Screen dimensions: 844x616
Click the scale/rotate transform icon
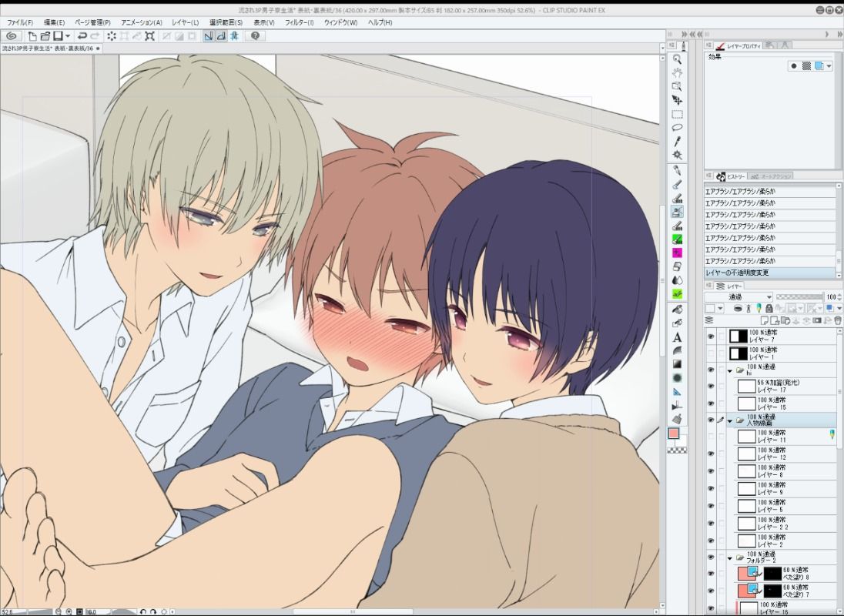coord(150,36)
